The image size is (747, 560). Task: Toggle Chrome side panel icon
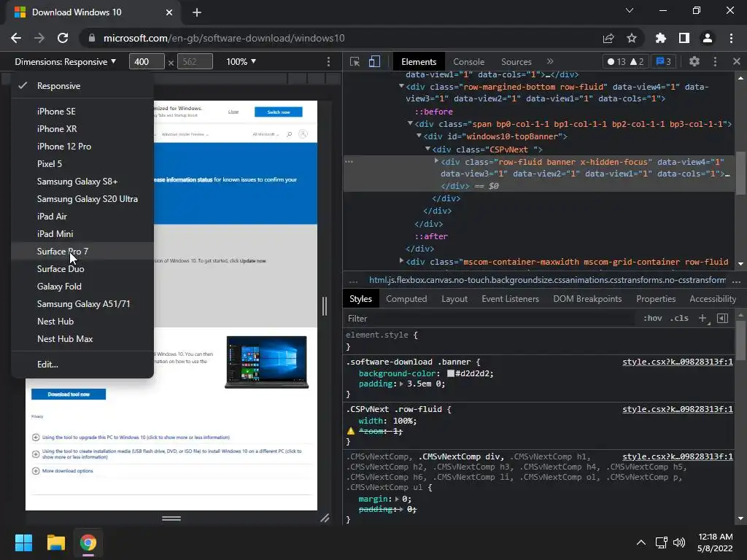(x=684, y=38)
